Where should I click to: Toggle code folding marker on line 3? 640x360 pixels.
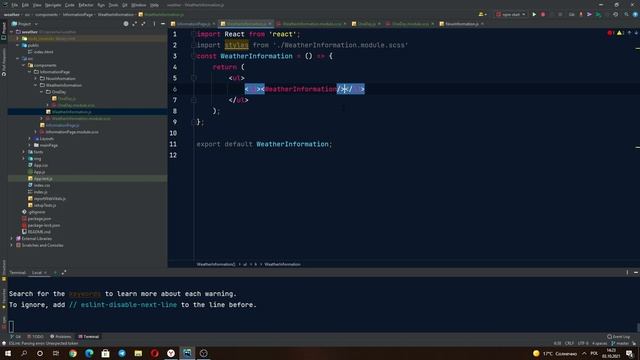click(193, 56)
